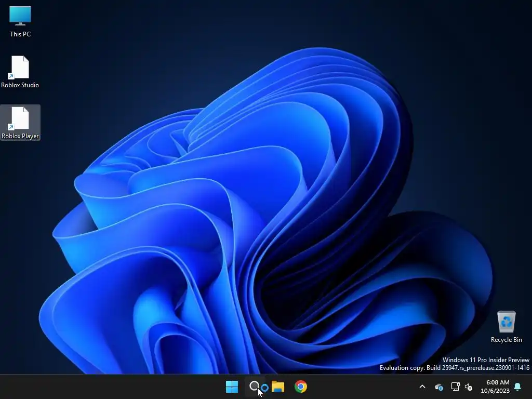
Task: Open taskbar Search magnifier
Action: [255, 387]
